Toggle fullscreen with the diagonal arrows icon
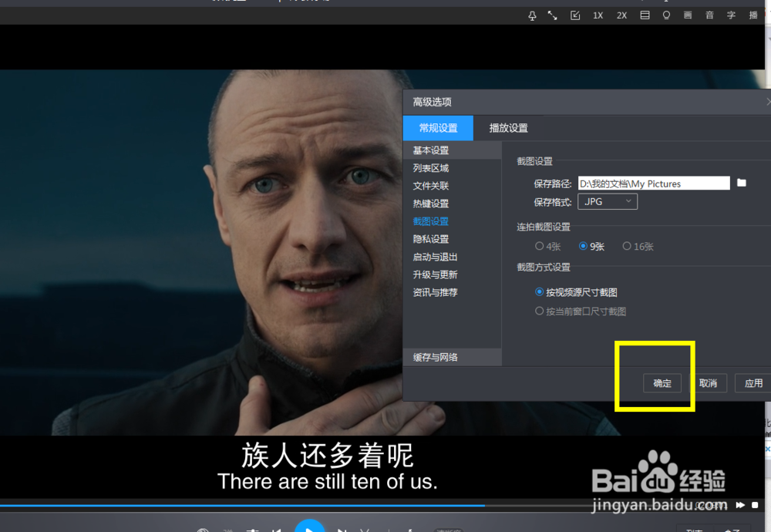The width and height of the screenshot is (771, 532). pyautogui.click(x=553, y=15)
